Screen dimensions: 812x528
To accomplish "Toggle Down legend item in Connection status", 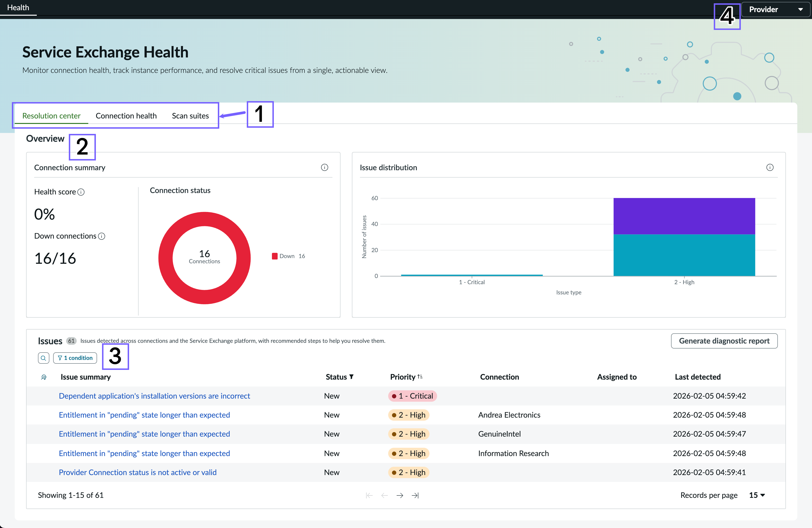I will coord(288,256).
